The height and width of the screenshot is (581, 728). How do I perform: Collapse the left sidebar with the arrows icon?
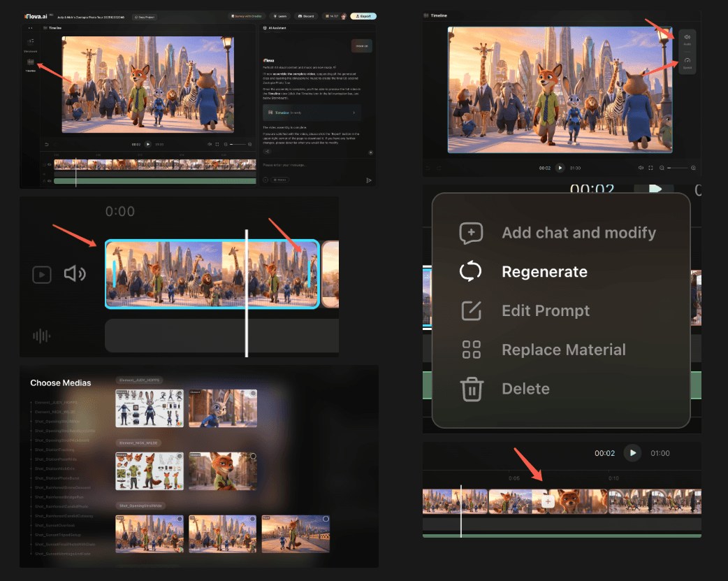point(31,28)
